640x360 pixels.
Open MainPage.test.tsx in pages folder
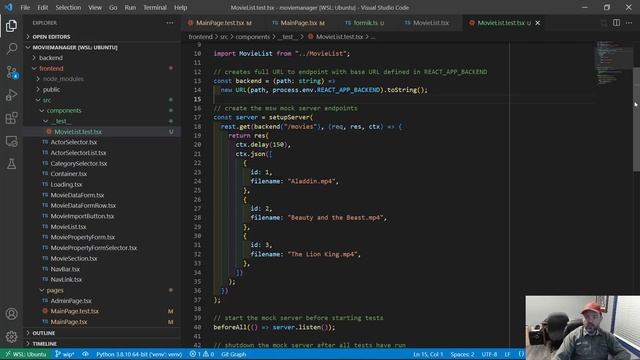click(x=102, y=311)
